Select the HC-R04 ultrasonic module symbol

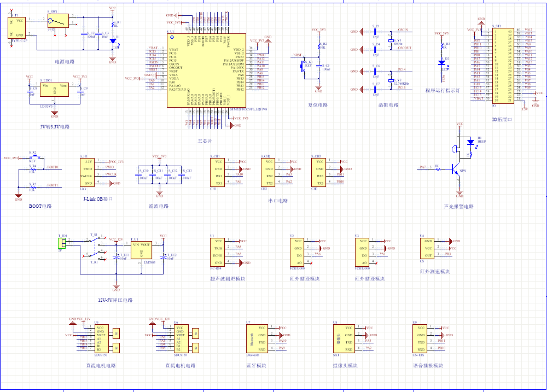(218, 251)
